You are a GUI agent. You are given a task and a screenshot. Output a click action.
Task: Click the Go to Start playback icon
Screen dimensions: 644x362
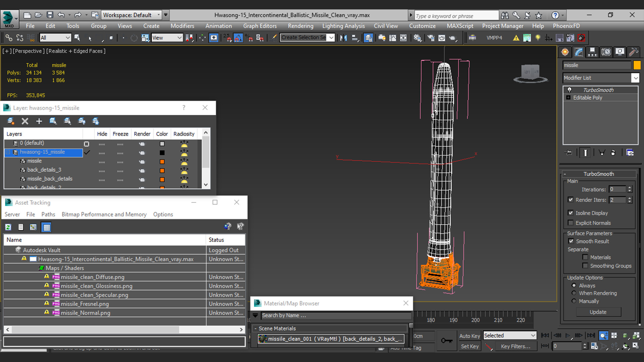(545, 336)
